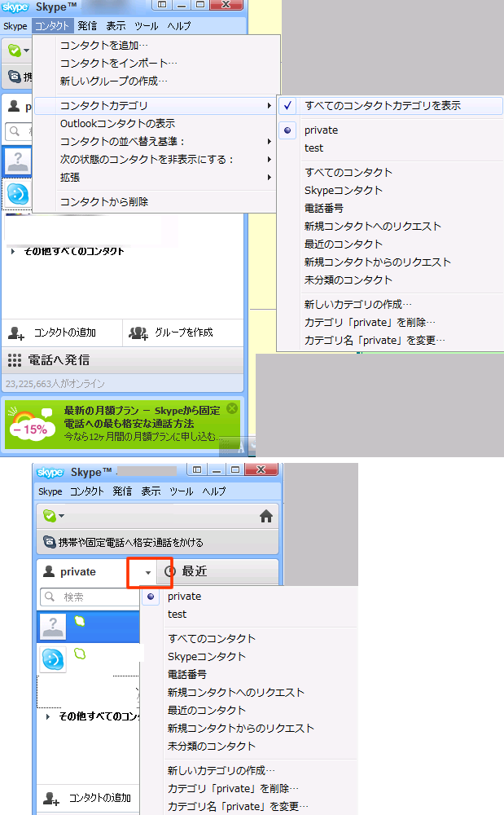Screen dimensions: 504x815
Task: Open ヘルプ menu in lower Skype window
Action: [214, 491]
